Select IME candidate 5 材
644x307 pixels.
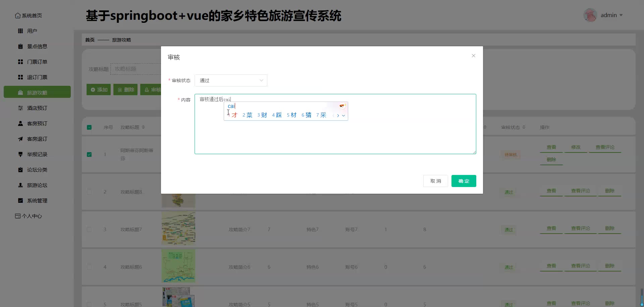pyautogui.click(x=291, y=115)
